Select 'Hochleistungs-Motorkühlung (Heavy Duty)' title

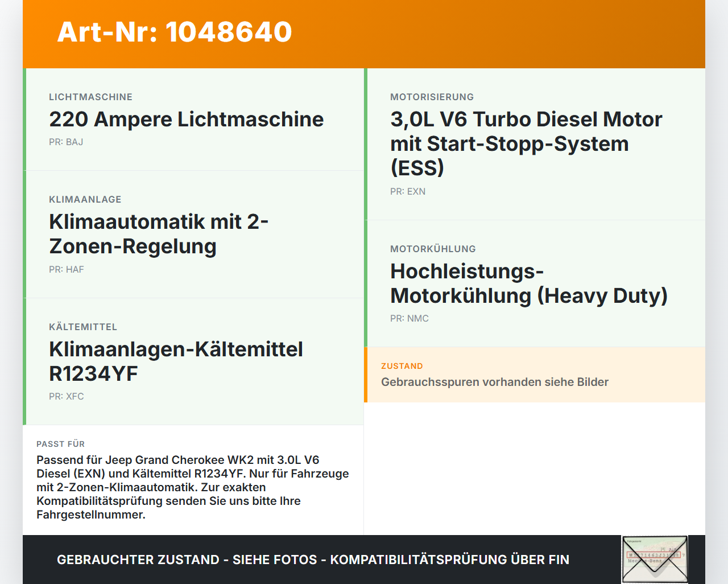(529, 283)
